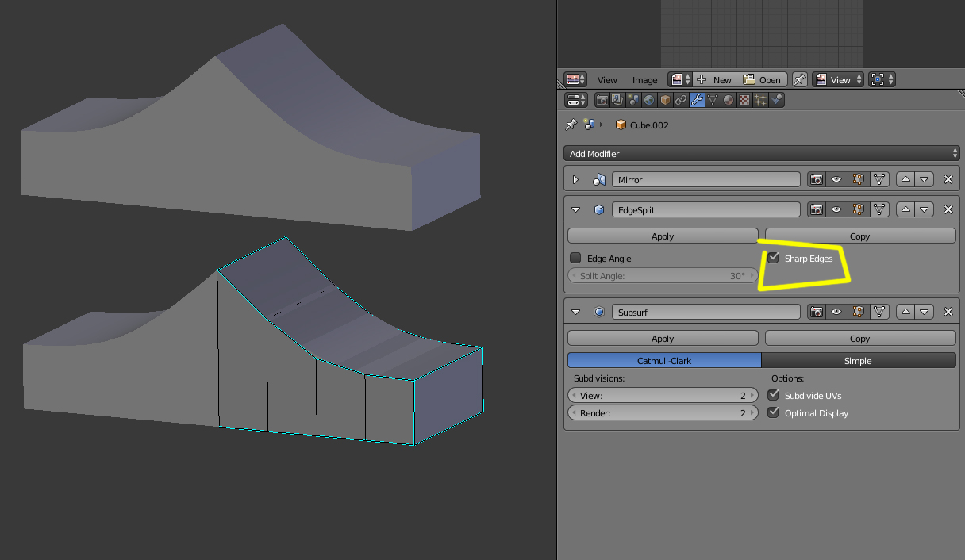Open the Constraints chain-link tab
This screenshot has height=560, width=965.
point(681,100)
